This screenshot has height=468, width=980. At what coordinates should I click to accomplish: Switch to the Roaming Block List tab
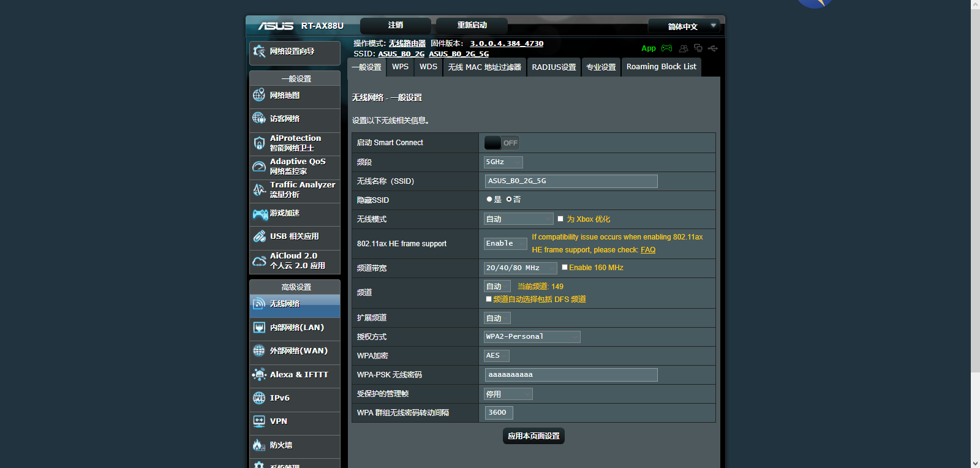click(x=661, y=67)
